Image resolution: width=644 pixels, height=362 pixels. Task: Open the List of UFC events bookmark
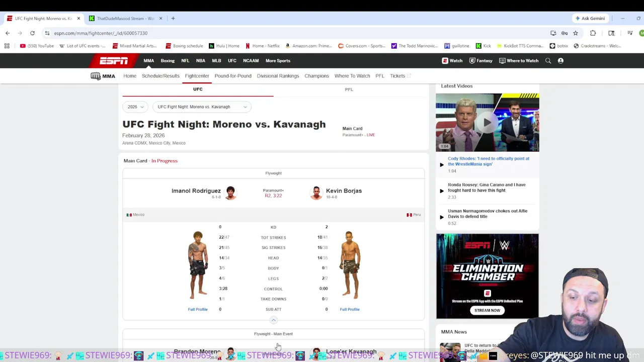83,46
